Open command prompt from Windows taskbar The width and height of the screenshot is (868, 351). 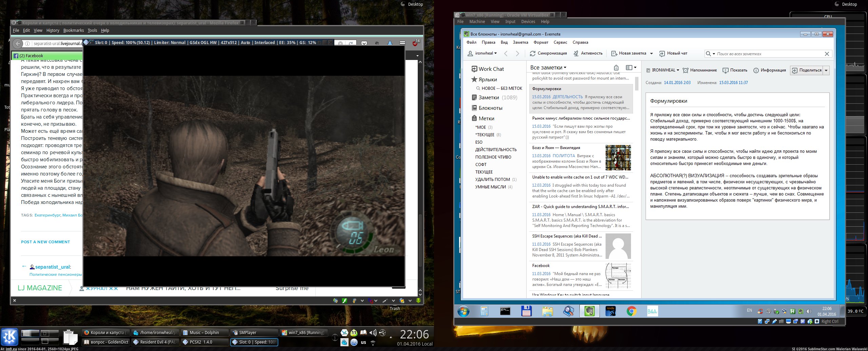point(505,311)
